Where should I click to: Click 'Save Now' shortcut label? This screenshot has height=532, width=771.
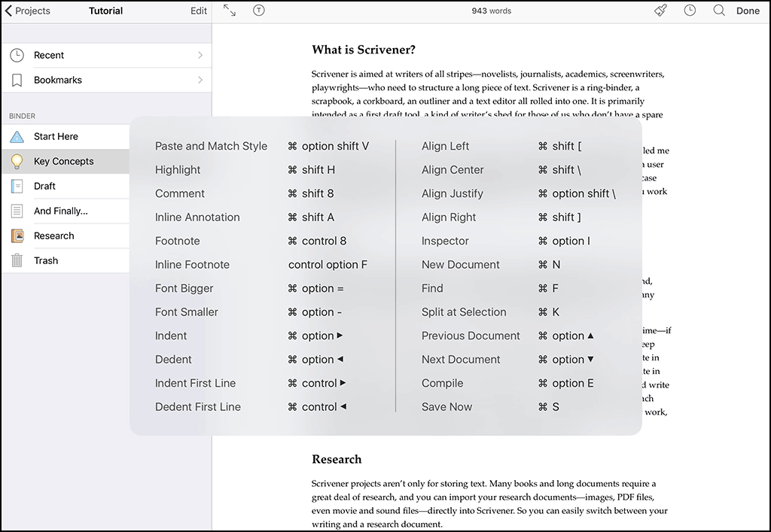coord(446,407)
